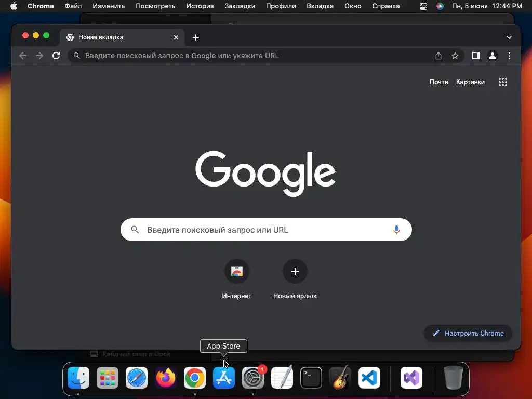The width and height of the screenshot is (532, 399).
Task: Open the Вкладка menu
Action: pos(320,6)
